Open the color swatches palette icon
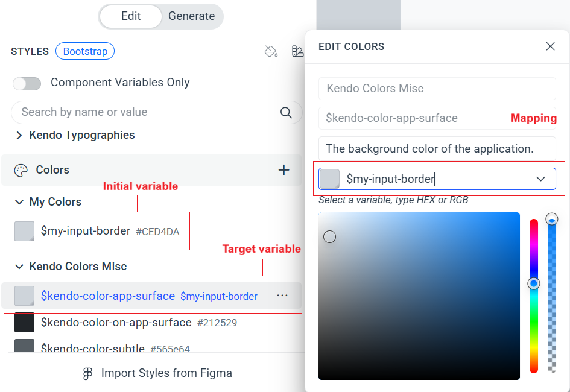The height and width of the screenshot is (392, 570). (298, 51)
